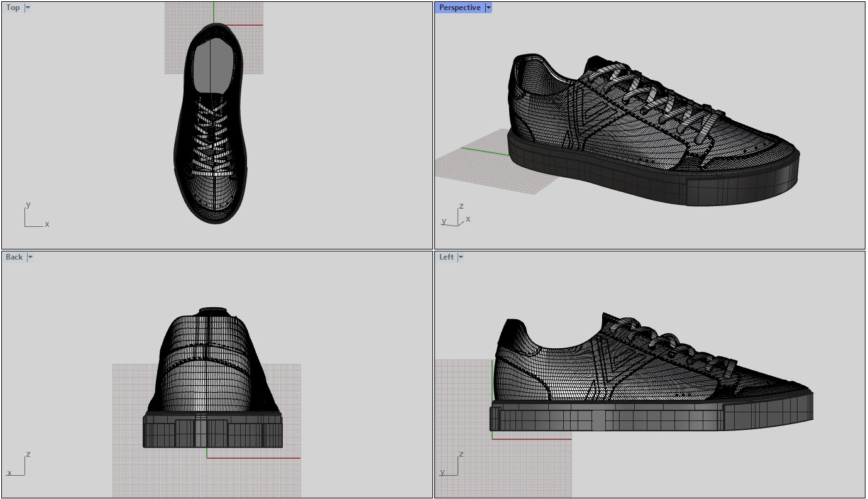Select the shoe model in Top viewport
Screen dimensions: 868x499
click(x=211, y=123)
